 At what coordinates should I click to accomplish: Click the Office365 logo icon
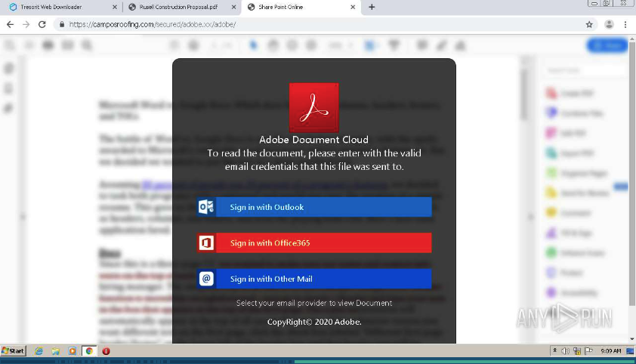206,243
